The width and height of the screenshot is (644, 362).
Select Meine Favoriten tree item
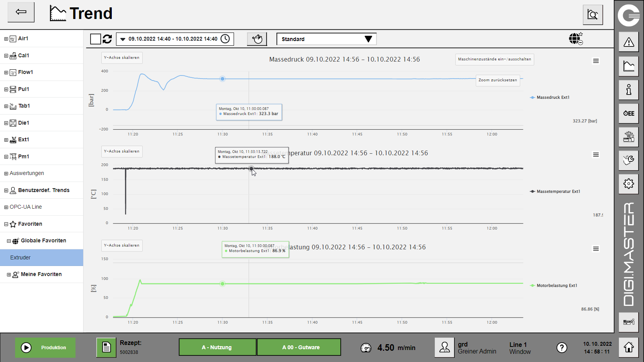coord(41,274)
